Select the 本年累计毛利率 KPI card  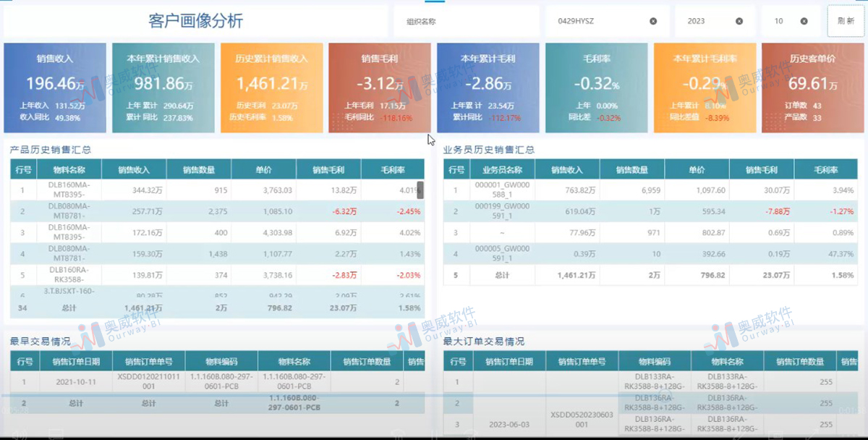point(705,88)
